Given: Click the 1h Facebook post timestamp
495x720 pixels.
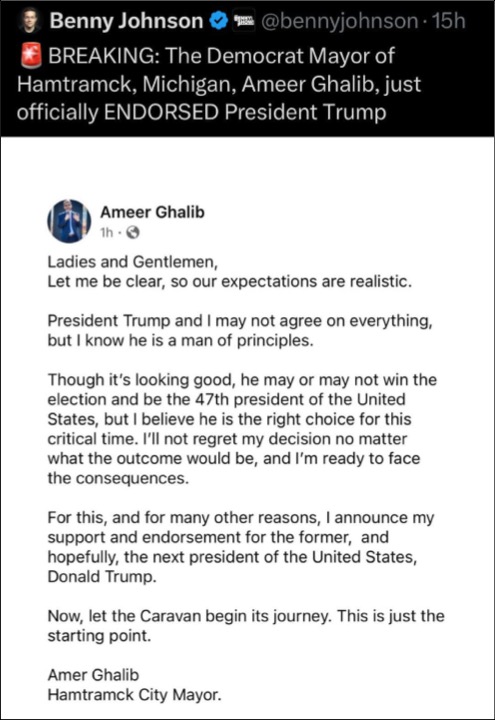Looking at the screenshot, I should coord(107,233).
